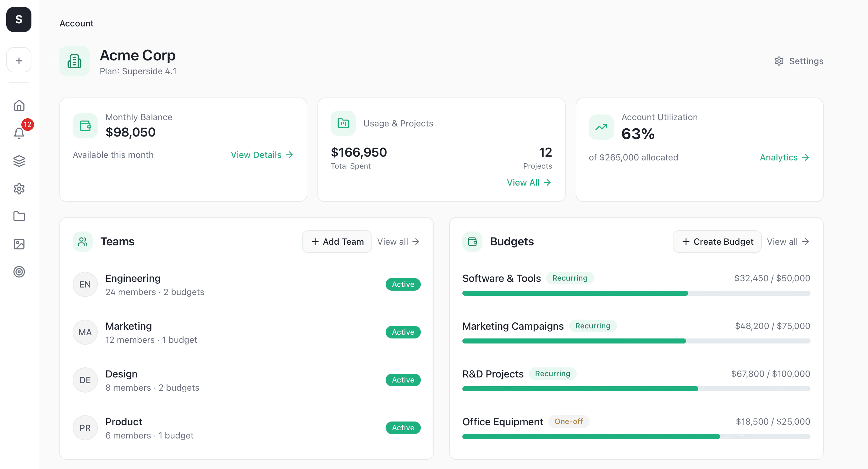
Task: Click the image gallery sidebar icon
Action: (x=19, y=244)
